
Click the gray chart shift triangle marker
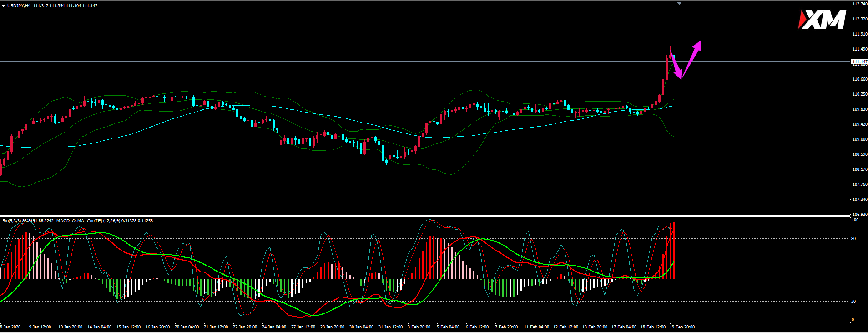click(x=680, y=3)
